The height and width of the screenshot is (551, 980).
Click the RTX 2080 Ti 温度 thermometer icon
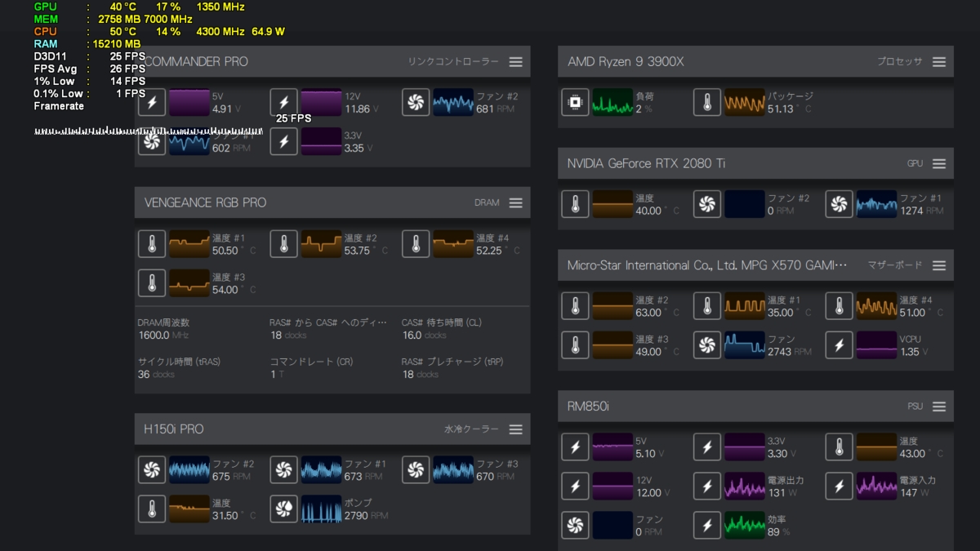click(x=576, y=205)
